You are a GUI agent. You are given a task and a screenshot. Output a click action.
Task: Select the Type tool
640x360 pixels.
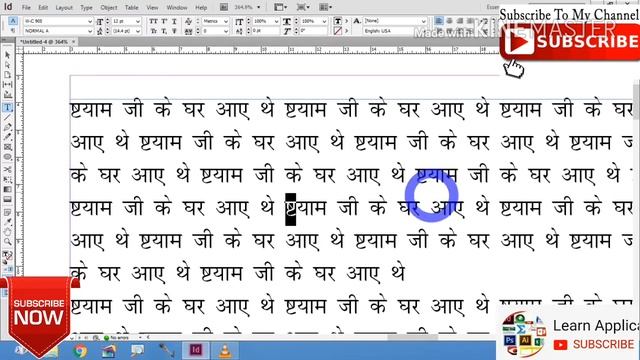point(7,108)
